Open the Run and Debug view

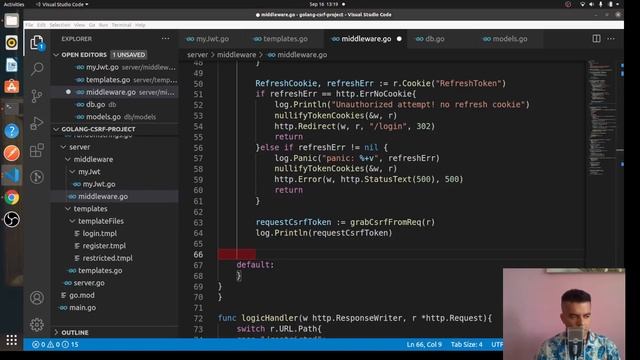[37, 123]
